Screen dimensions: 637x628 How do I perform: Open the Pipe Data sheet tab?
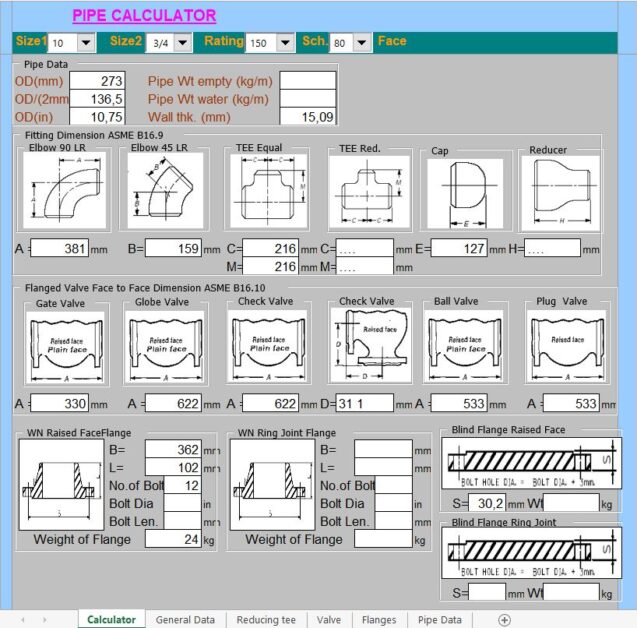(440, 620)
